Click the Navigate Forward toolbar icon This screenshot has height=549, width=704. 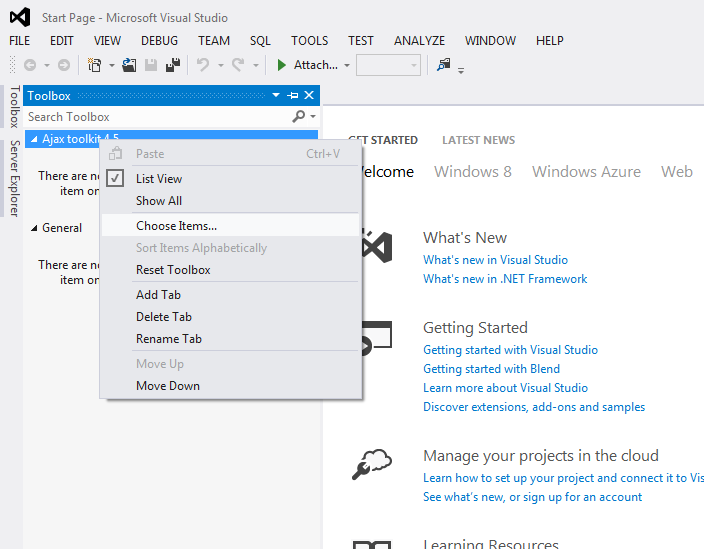(64, 65)
